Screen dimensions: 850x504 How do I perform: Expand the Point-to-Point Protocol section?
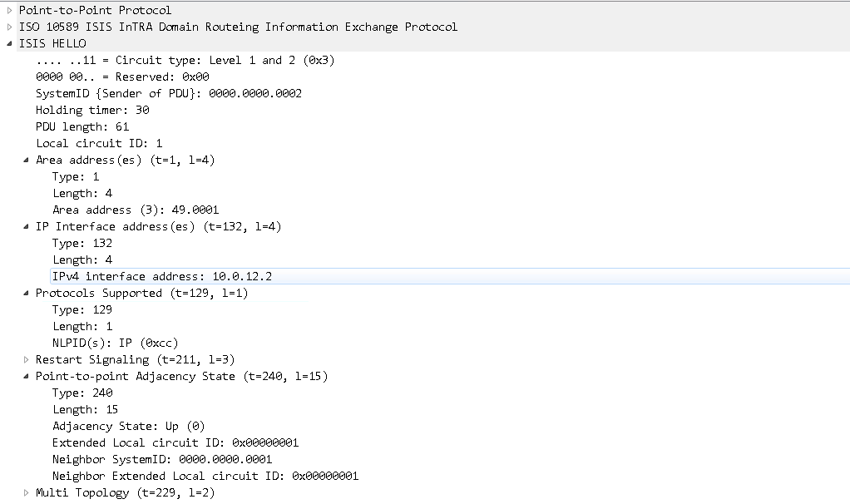[x=10, y=10]
